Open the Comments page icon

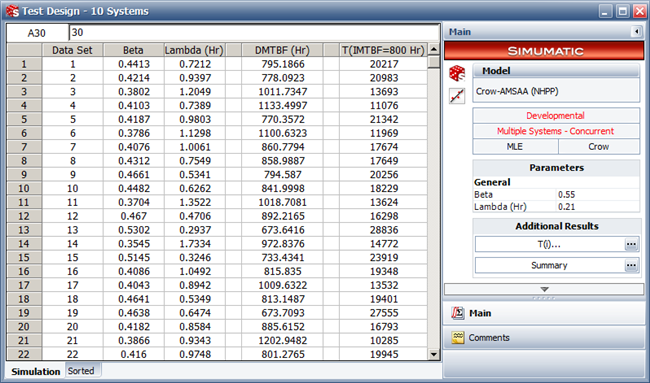458,337
